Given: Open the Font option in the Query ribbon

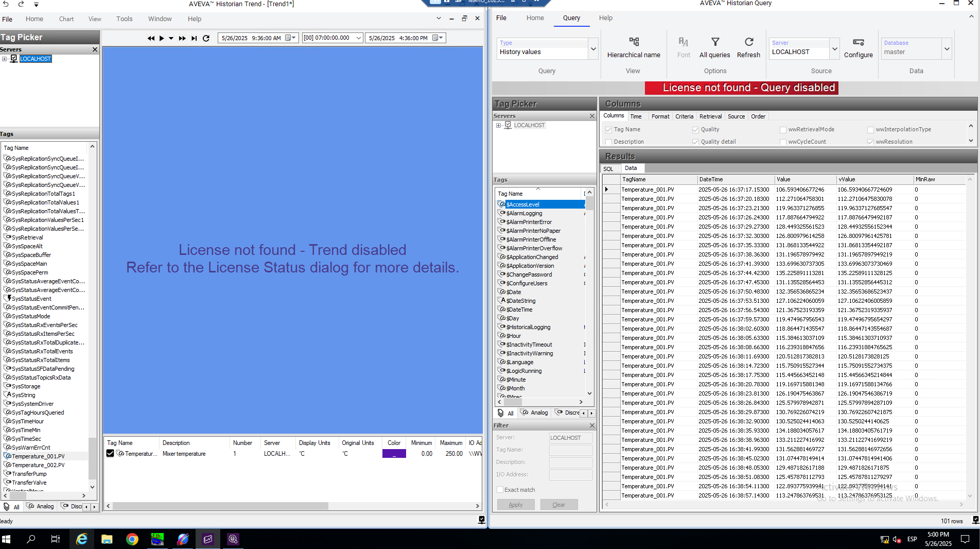Looking at the screenshot, I should click(684, 48).
